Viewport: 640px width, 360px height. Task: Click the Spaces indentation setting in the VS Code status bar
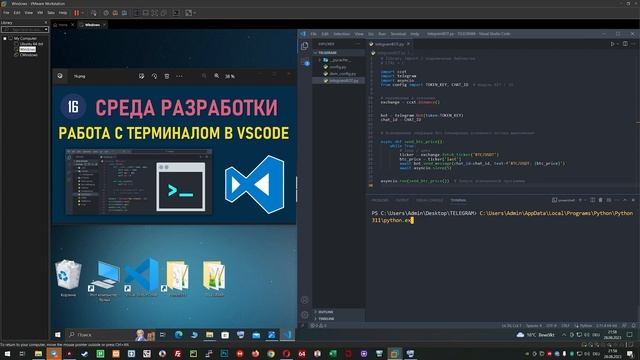click(534, 326)
